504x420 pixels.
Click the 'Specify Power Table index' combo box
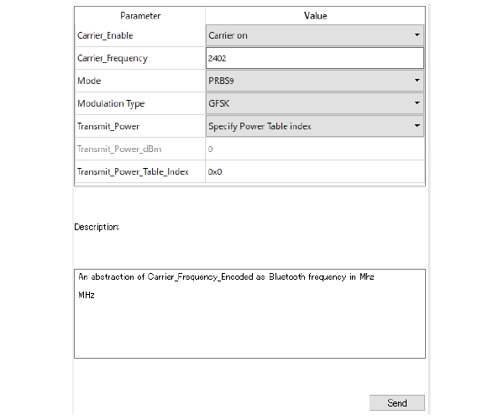[x=315, y=126]
